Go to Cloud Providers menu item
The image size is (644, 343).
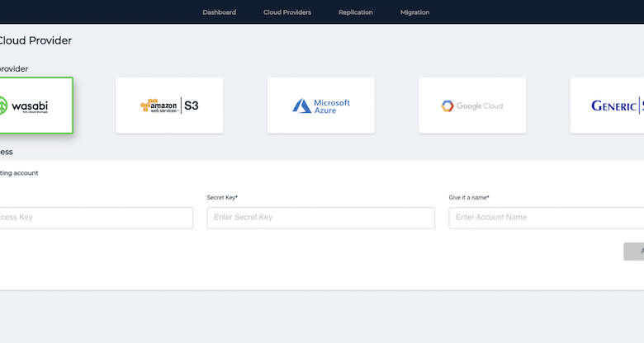tap(287, 12)
